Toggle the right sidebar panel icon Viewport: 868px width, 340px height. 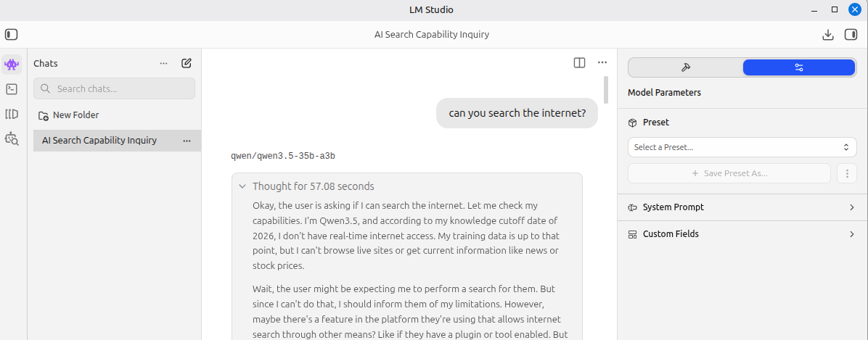pos(851,34)
